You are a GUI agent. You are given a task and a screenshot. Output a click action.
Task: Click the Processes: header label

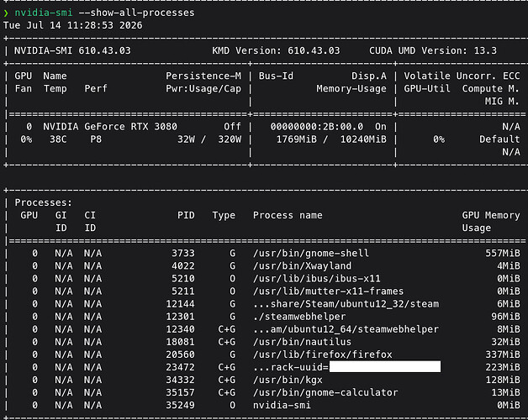tap(44, 202)
